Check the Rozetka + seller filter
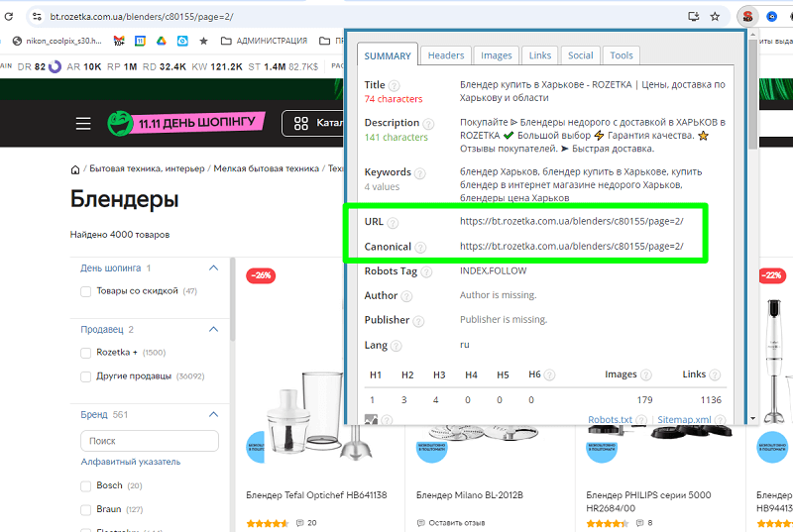The width and height of the screenshot is (793, 532). 86,353
